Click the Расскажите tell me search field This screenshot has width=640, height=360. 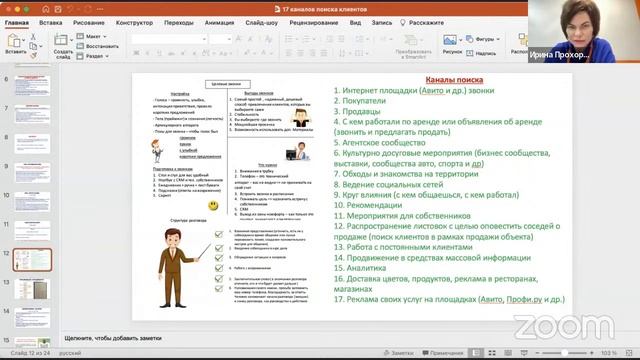422,23
